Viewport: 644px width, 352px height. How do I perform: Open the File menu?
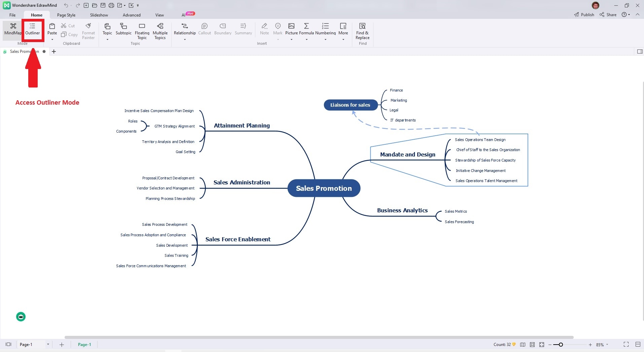(x=12, y=15)
